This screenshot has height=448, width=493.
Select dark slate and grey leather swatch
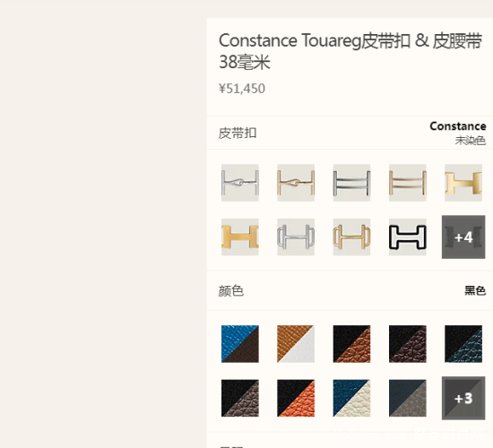[408, 398]
